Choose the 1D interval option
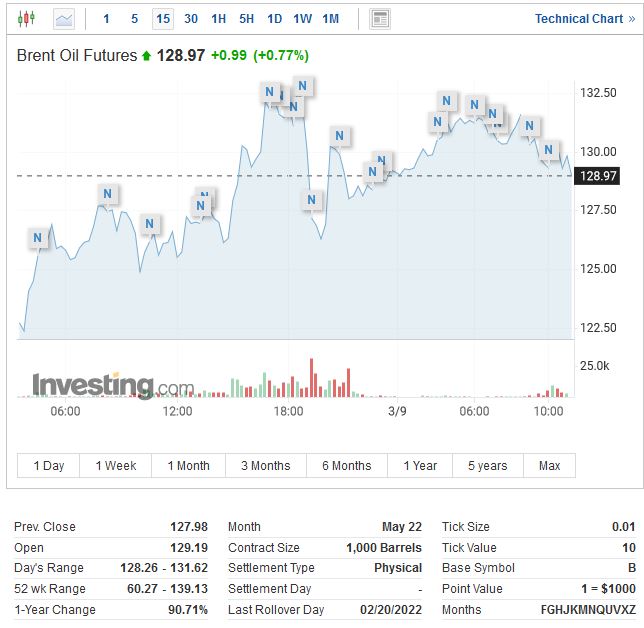This screenshot has height=628, width=644. click(x=275, y=18)
